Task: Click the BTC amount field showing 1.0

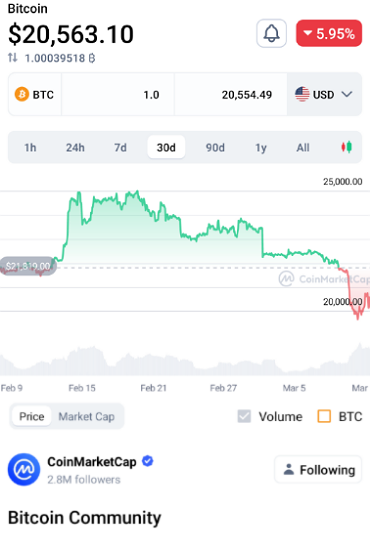Action: [118, 94]
